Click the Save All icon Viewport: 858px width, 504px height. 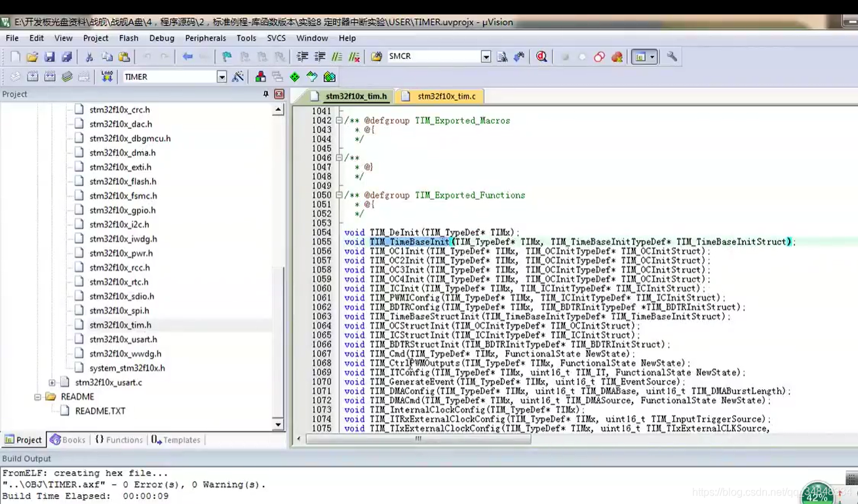click(66, 57)
